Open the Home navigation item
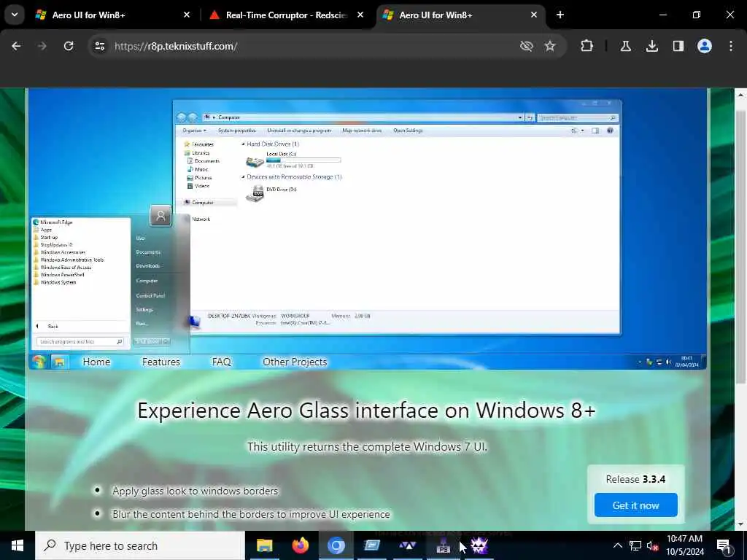The width and height of the screenshot is (747, 560). point(96,362)
